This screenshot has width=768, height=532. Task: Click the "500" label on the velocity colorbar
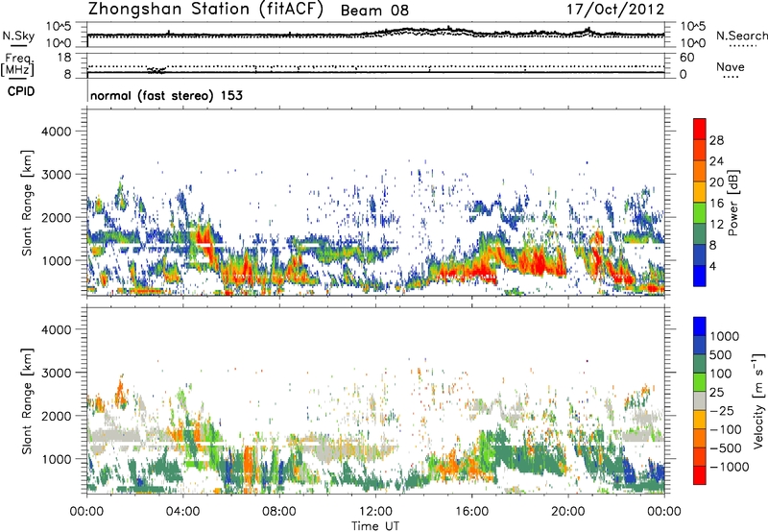pyautogui.click(x=721, y=354)
